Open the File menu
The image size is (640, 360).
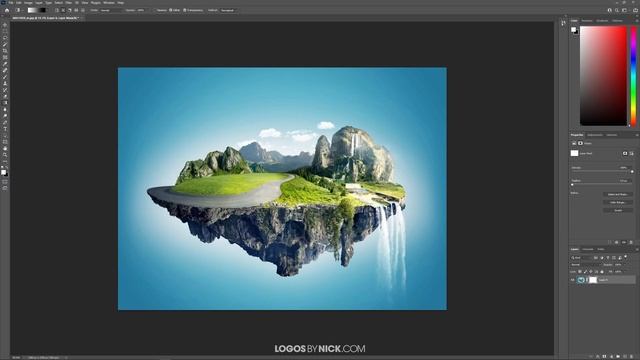pyautogui.click(x=11, y=3)
